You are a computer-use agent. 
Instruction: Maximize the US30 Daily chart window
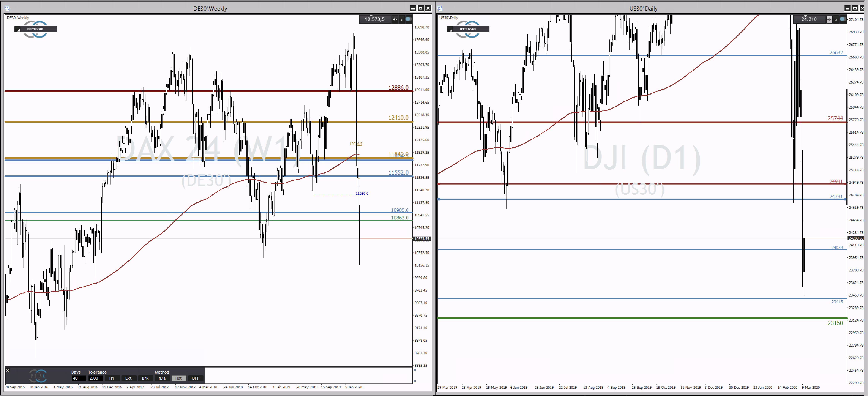pyautogui.click(x=855, y=8)
